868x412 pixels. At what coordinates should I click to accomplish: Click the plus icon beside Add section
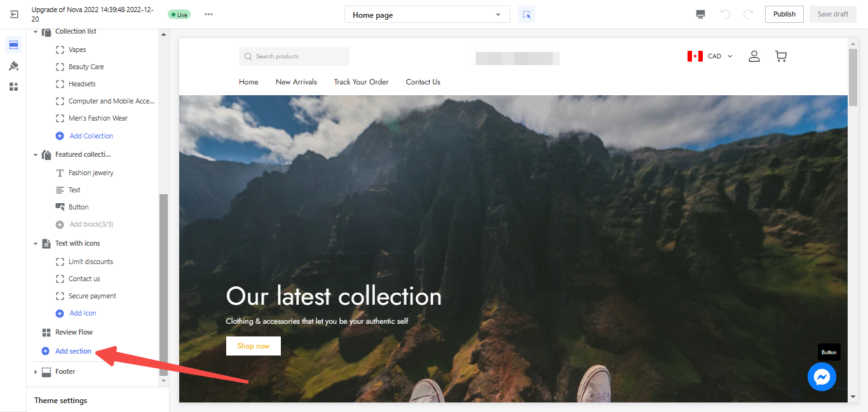[x=45, y=351]
